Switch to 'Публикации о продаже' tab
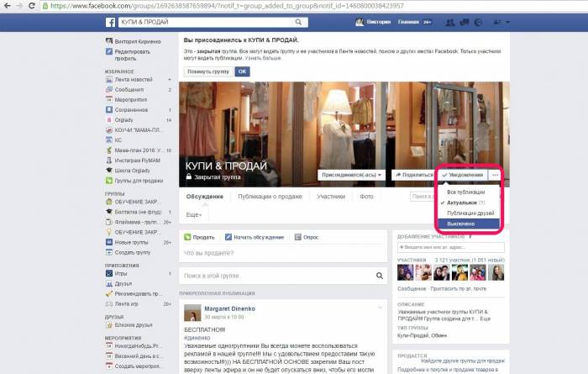The image size is (588, 374). (x=270, y=197)
